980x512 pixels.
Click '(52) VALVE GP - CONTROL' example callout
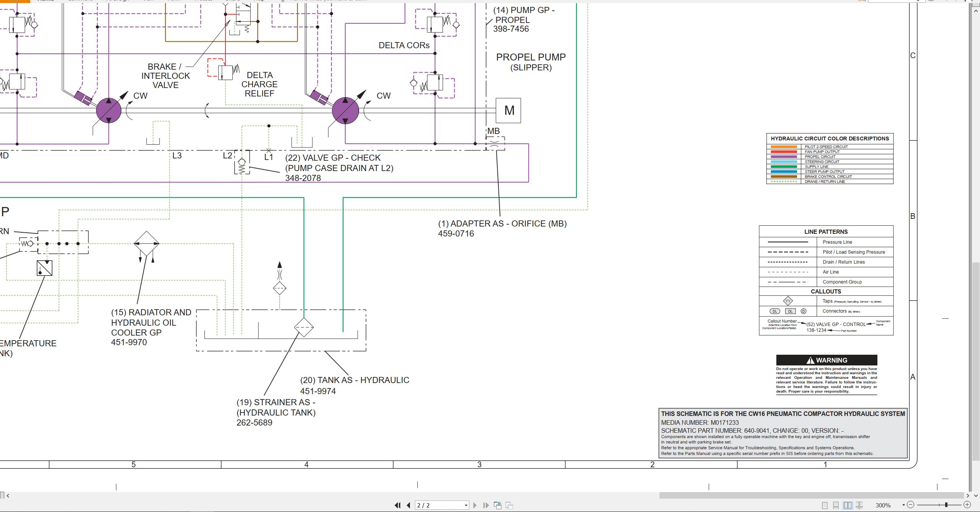836,324
